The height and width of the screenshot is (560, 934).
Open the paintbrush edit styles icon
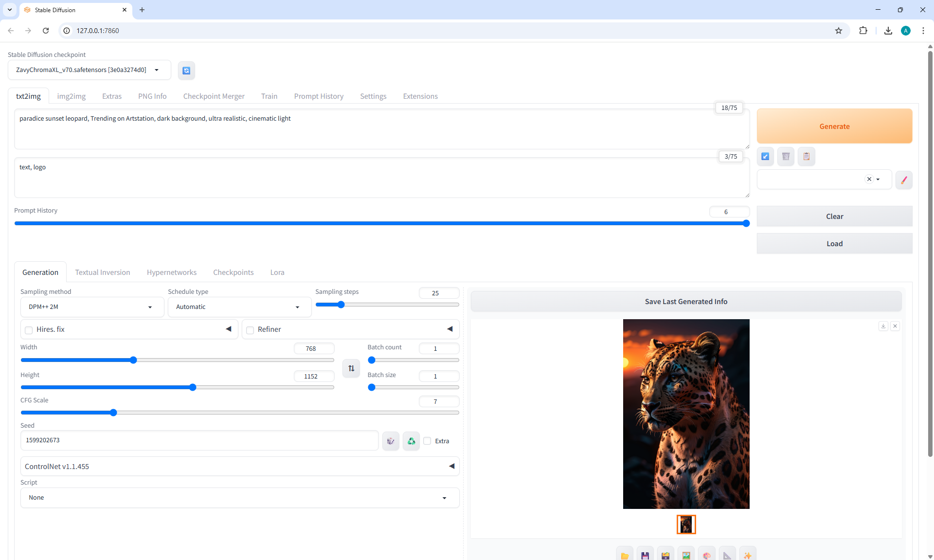click(x=904, y=180)
